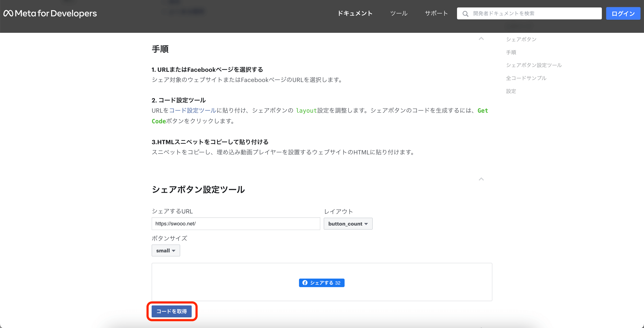Jump to 全コードサンプル in sidebar

526,78
